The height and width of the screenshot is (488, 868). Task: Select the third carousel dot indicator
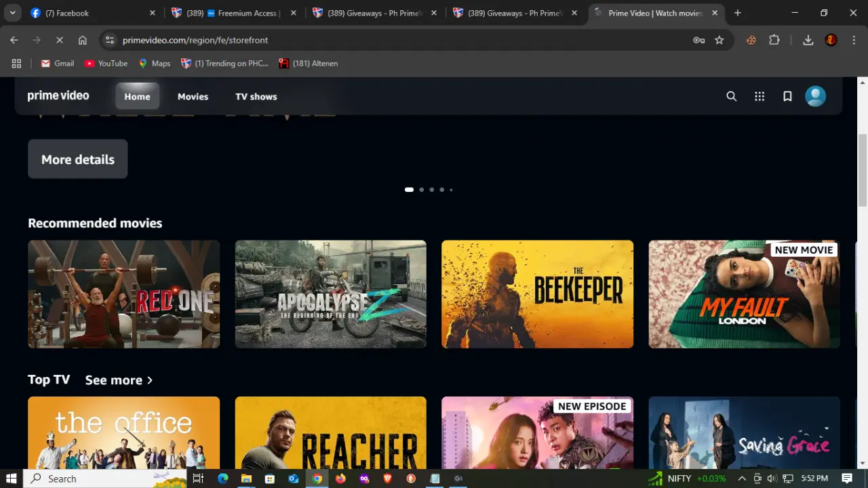click(431, 190)
